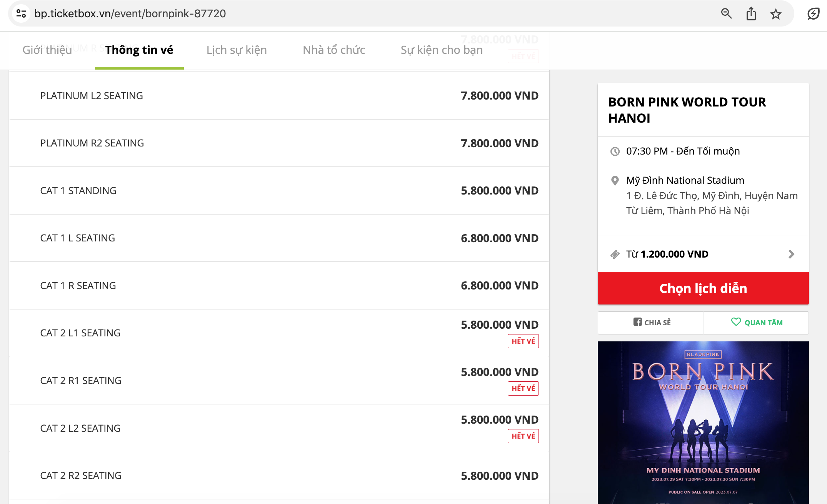Switch to the Lịch sự kiện tab
827x504 pixels.
point(237,50)
